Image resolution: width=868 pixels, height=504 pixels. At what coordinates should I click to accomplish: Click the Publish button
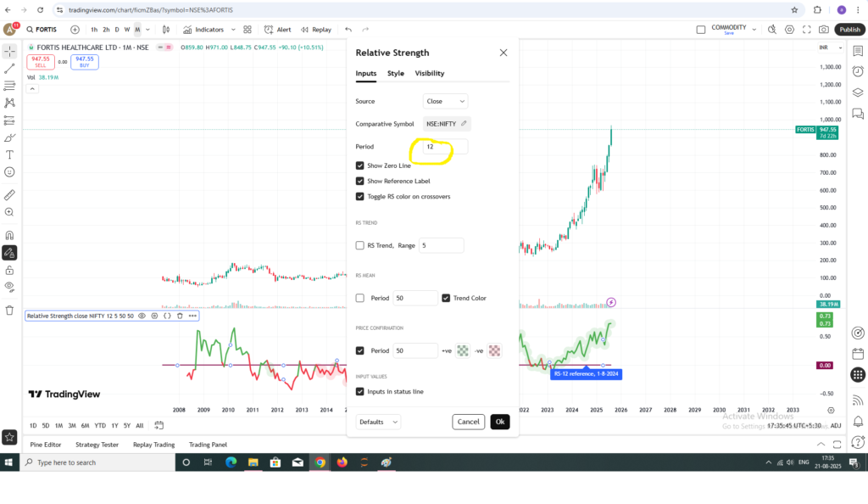(849, 30)
